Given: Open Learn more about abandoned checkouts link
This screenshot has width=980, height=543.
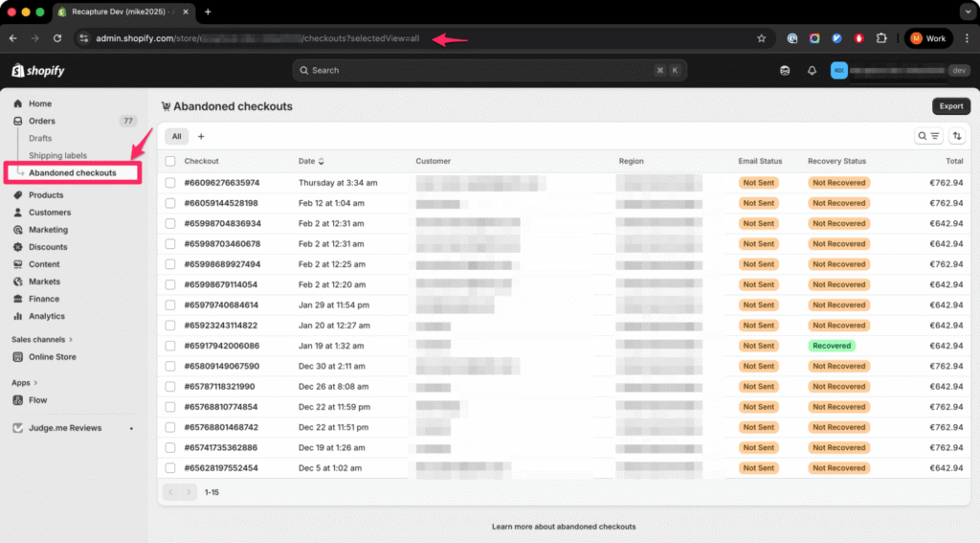Looking at the screenshot, I should [x=563, y=527].
